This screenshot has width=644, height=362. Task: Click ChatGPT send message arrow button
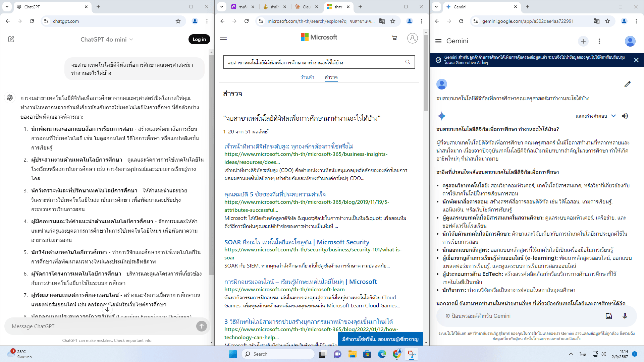click(x=201, y=326)
